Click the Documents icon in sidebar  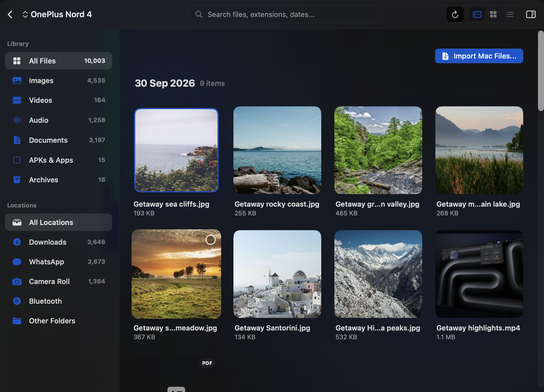click(17, 140)
